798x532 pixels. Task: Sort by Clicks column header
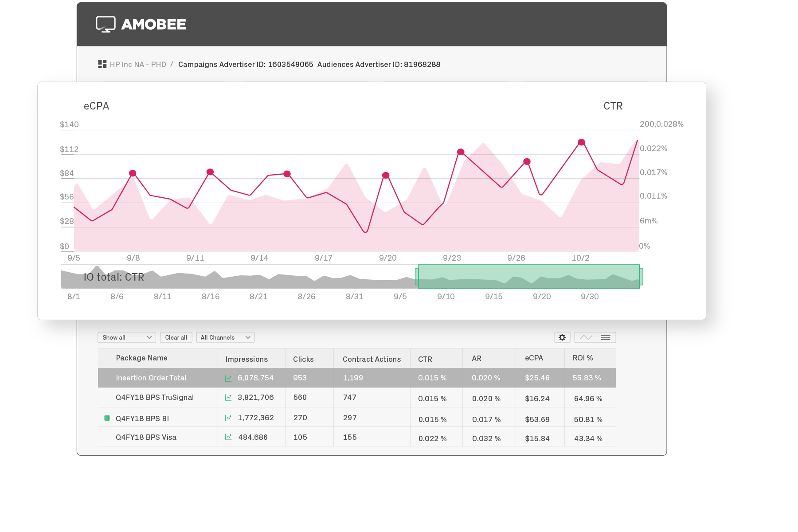coord(303,359)
